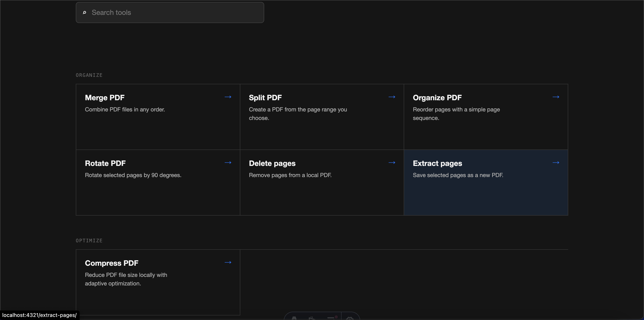Image resolution: width=644 pixels, height=320 pixels.
Task: Click the arrow icon on Delete pages card
Action: (x=392, y=163)
